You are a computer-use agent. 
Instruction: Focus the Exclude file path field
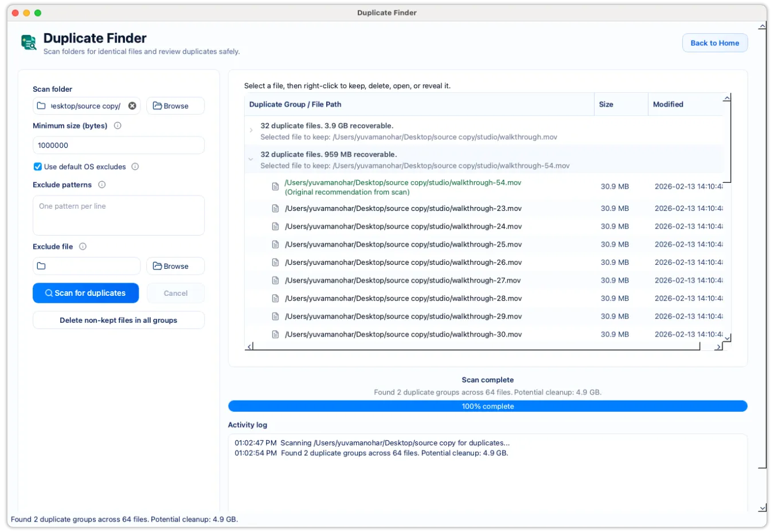[x=87, y=266]
